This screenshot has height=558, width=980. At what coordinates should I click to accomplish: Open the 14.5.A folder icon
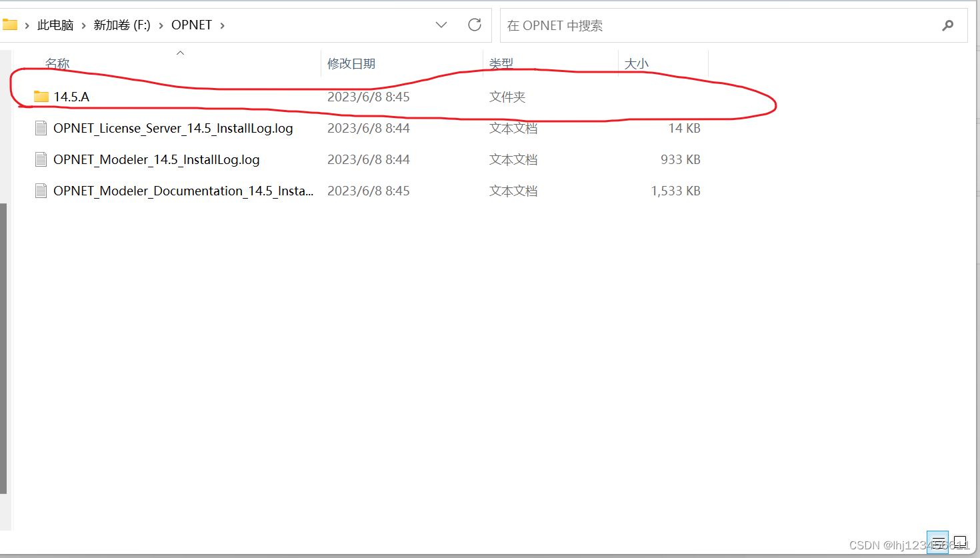pos(39,96)
